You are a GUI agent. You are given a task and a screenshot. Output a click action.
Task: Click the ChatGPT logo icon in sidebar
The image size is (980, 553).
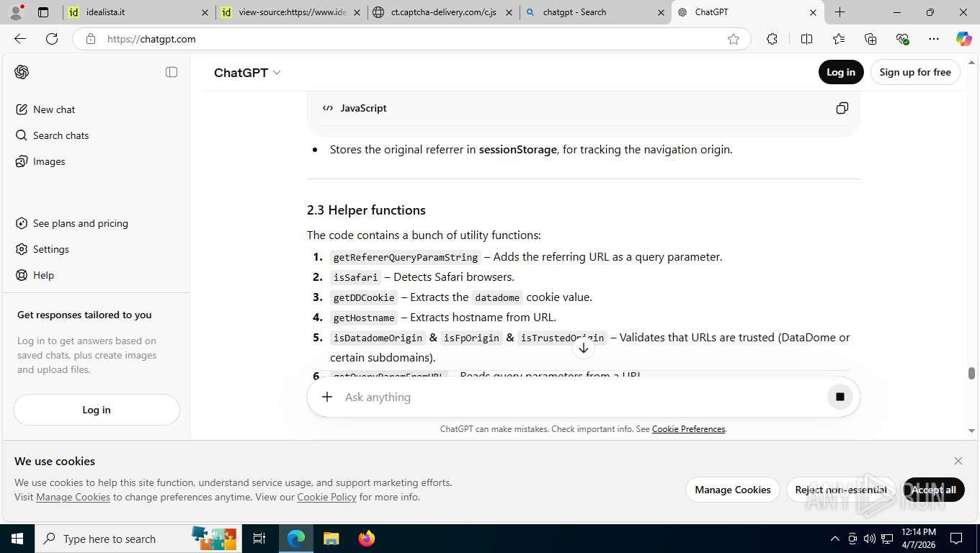pyautogui.click(x=22, y=72)
